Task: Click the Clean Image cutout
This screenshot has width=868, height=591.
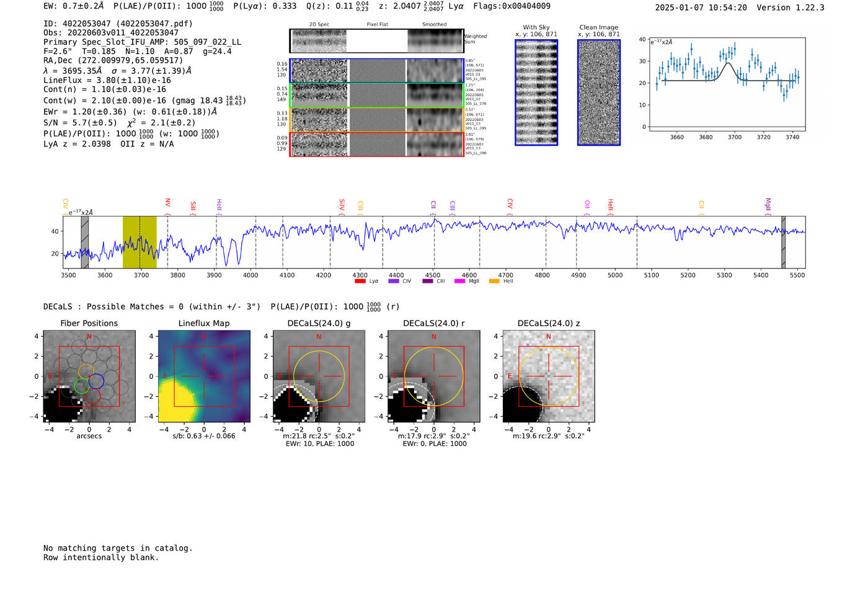Action: [599, 92]
